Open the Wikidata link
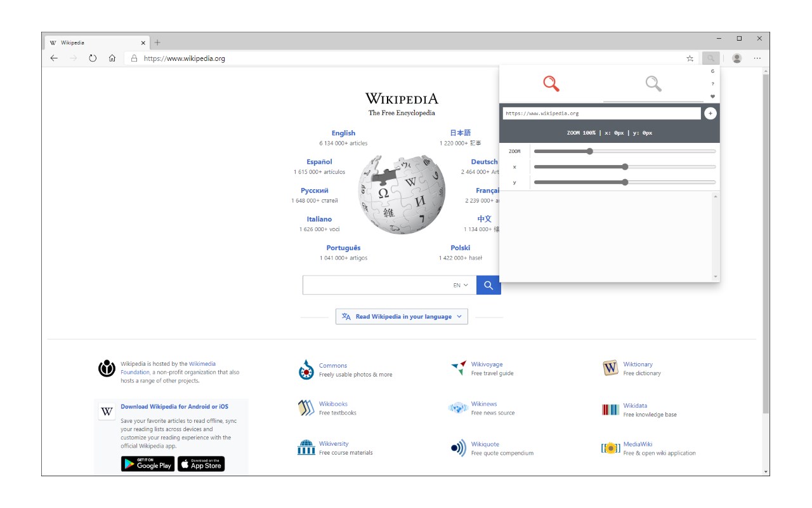 635,405
